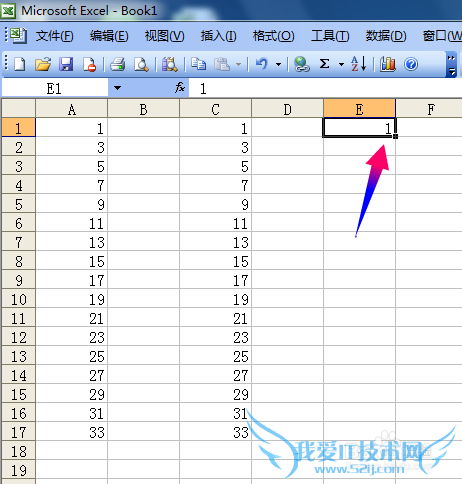
Task: Select row 17 header
Action: pyautogui.click(x=18, y=432)
